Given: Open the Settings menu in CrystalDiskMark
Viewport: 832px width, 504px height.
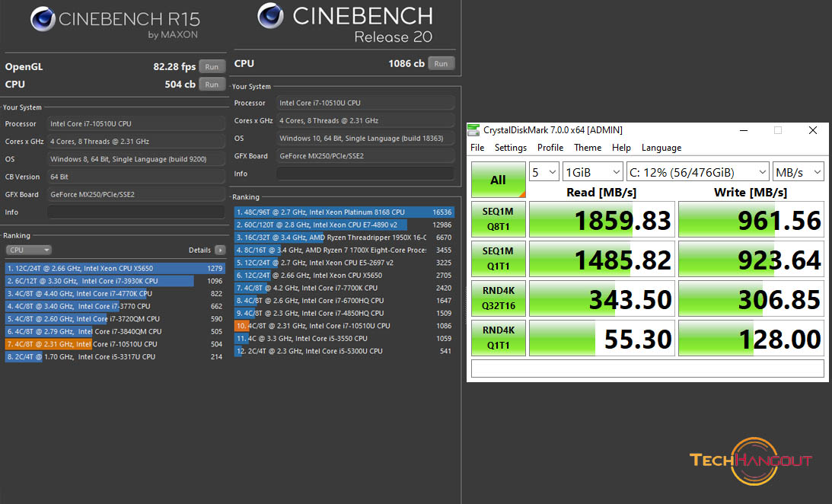Looking at the screenshot, I should [511, 148].
